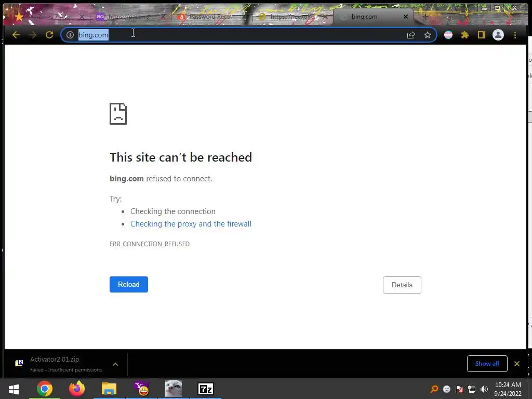Click the ERR_CONNECTION_REFUSED error code text
532x399 pixels.
(x=149, y=244)
